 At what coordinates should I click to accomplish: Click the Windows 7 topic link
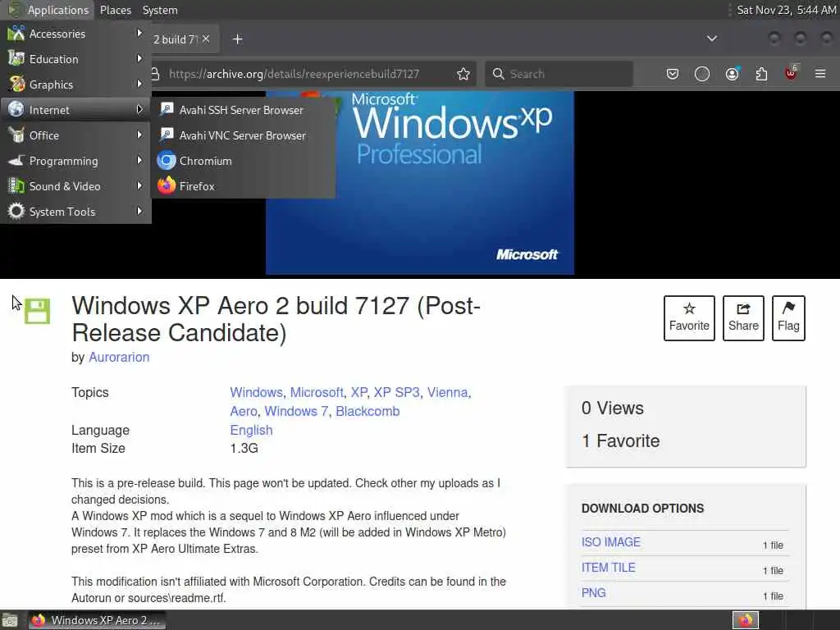coord(296,412)
